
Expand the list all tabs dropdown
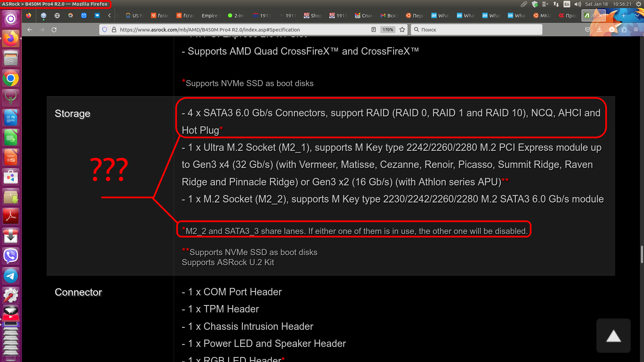(637, 15)
